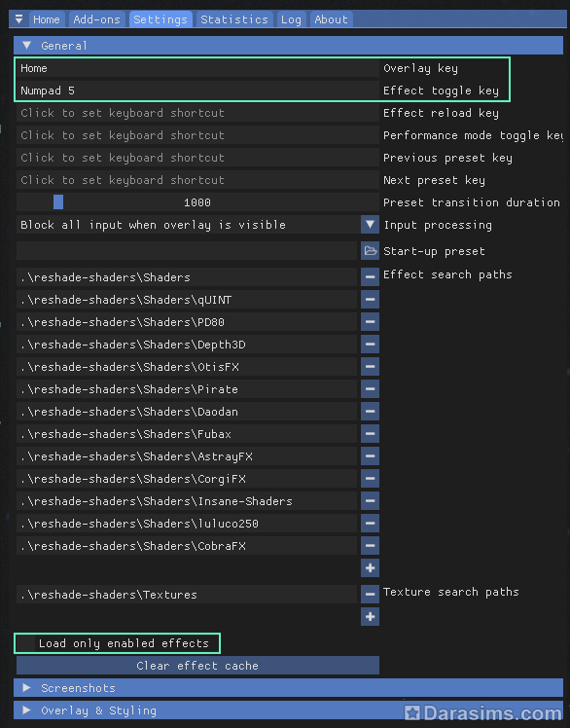Edit the Shaders\PD80 path text field
This screenshot has height=728, width=570.
[187, 322]
